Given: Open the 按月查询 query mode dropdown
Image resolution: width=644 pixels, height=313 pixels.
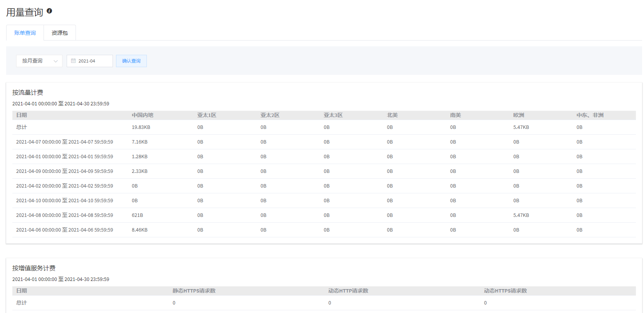Looking at the screenshot, I should pos(39,61).
